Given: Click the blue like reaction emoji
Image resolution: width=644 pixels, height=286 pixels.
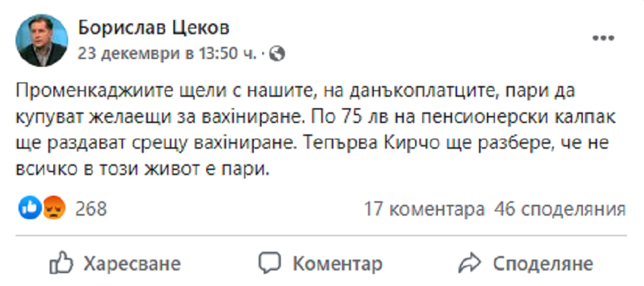Looking at the screenshot, I should click(x=31, y=208).
